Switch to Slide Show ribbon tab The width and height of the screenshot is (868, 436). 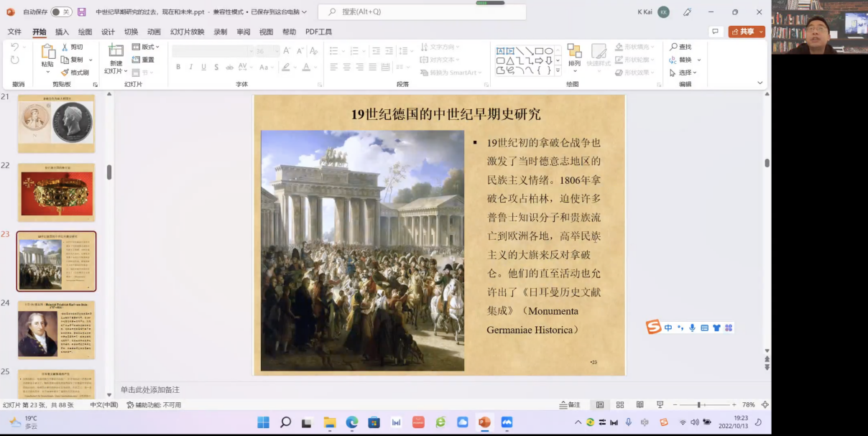tap(187, 32)
